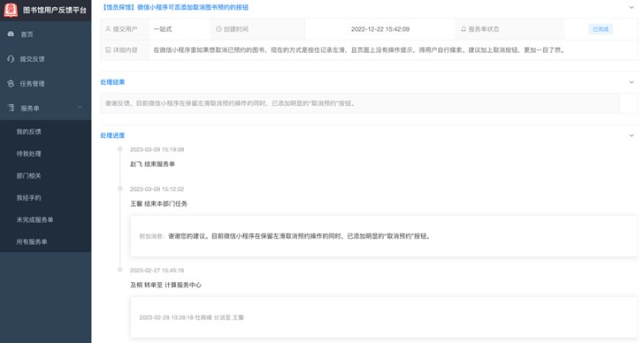Click the 附加消息 note text in card
This screenshot has width=644, height=343.
pos(285,236)
